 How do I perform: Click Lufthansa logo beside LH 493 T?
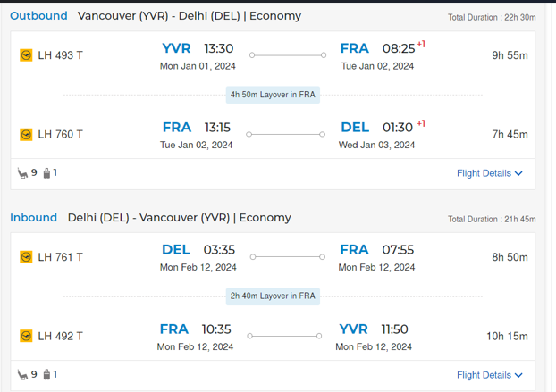26,55
